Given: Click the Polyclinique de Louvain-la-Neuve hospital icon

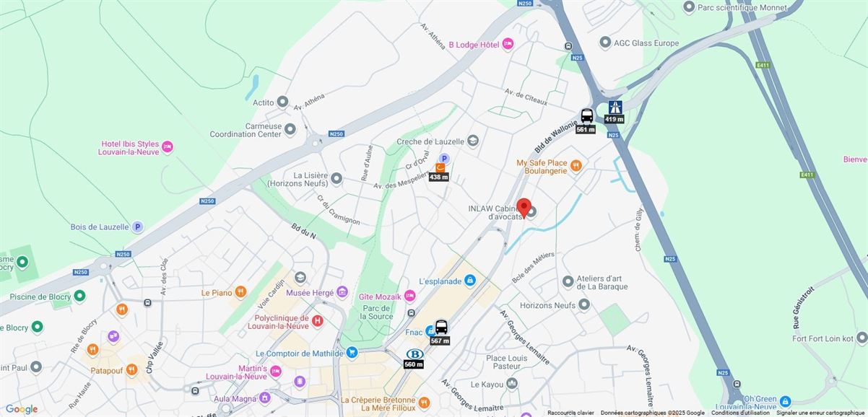Looking at the screenshot, I should [317, 321].
